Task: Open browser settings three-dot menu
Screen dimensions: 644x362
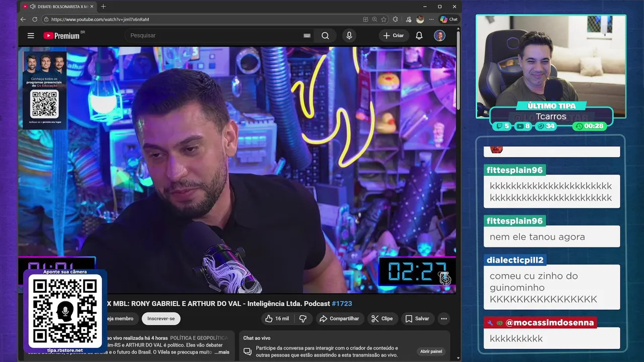Action: click(x=431, y=19)
